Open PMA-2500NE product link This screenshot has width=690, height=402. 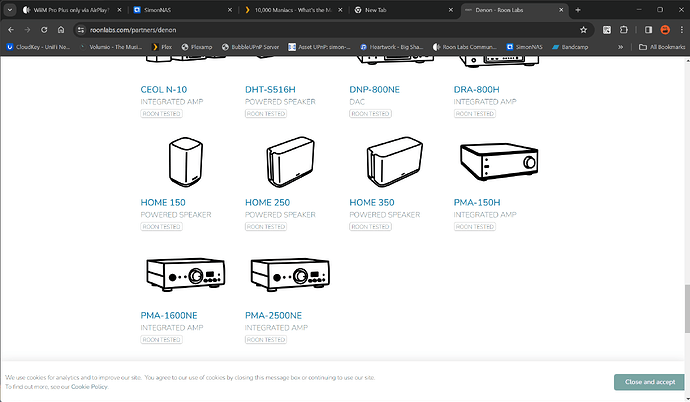[273, 316]
